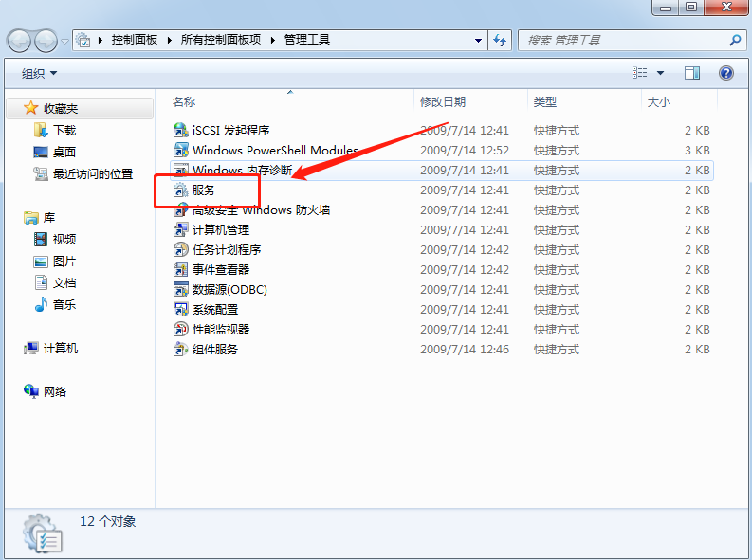Sort by the 类型 column header

click(545, 101)
